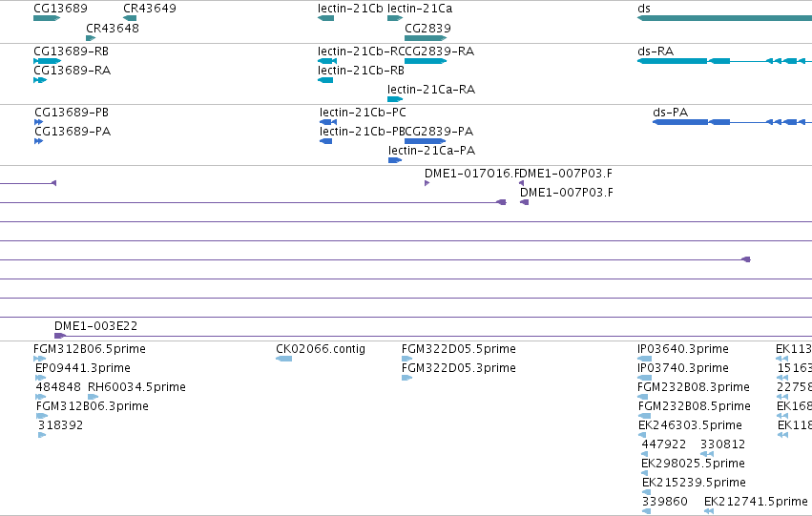Click the EP09441.3prime EST

[x=40, y=378]
